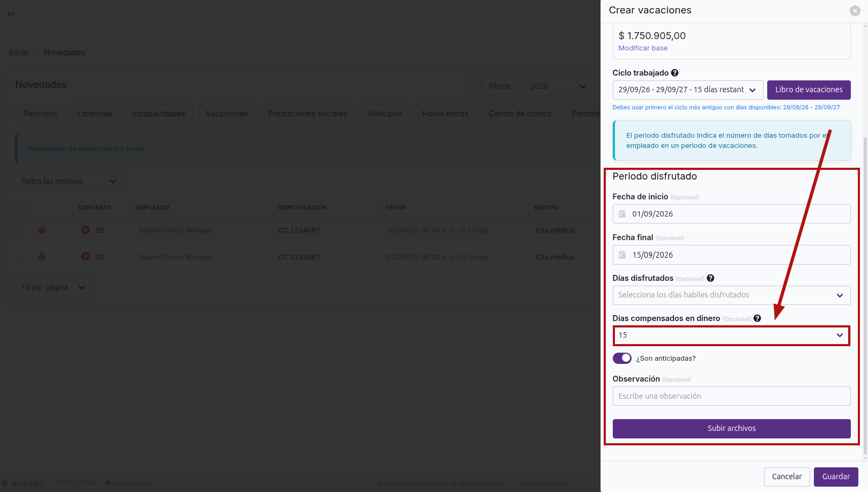Click the calendar icon in Fecha de inicio
This screenshot has width=868, height=492.
(x=622, y=214)
